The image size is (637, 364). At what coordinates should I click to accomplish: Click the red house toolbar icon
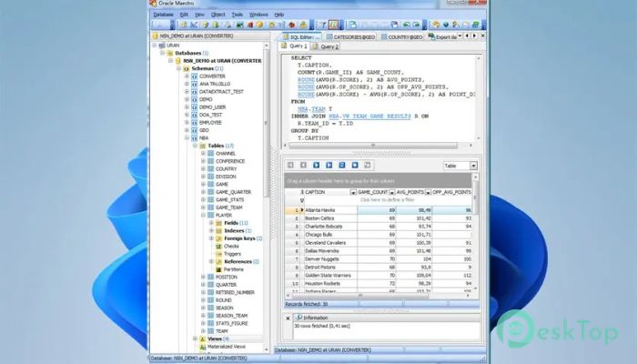pos(292,25)
